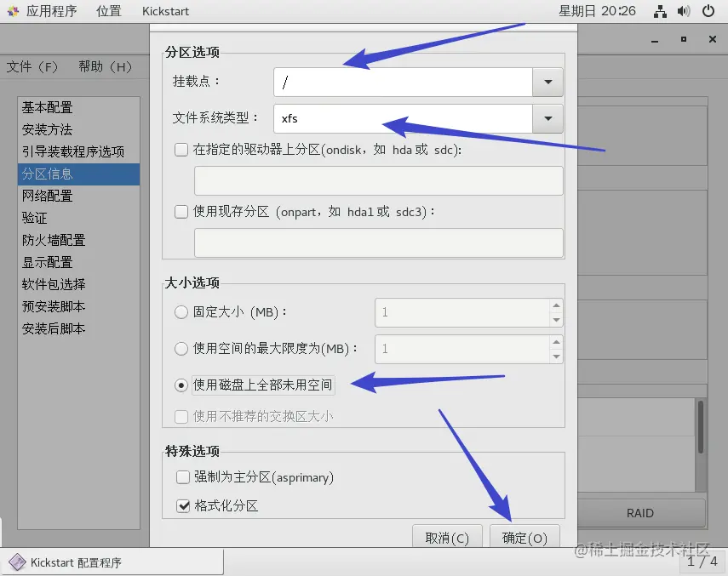
Task: Open the network status icon in top panel
Action: 660,11
